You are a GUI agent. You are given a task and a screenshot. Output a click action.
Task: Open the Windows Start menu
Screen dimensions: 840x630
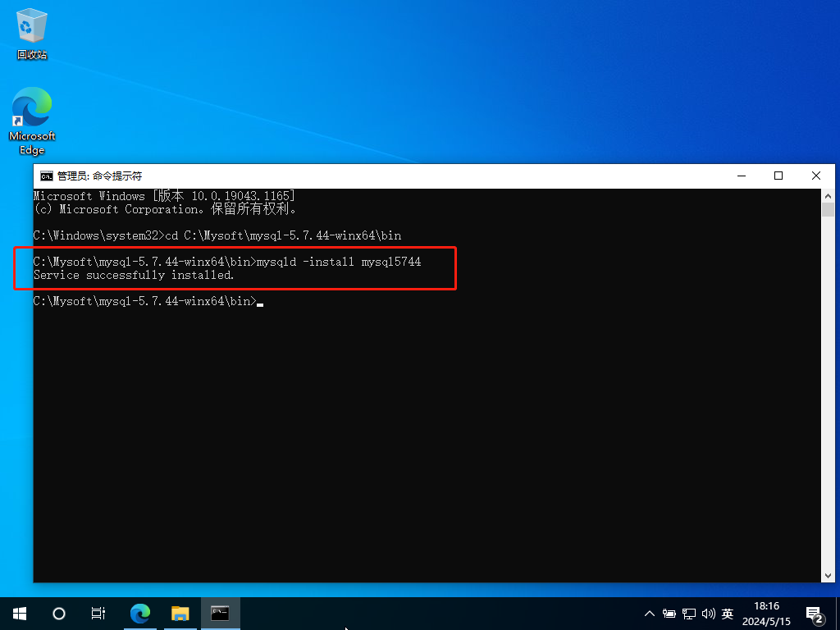(x=20, y=613)
